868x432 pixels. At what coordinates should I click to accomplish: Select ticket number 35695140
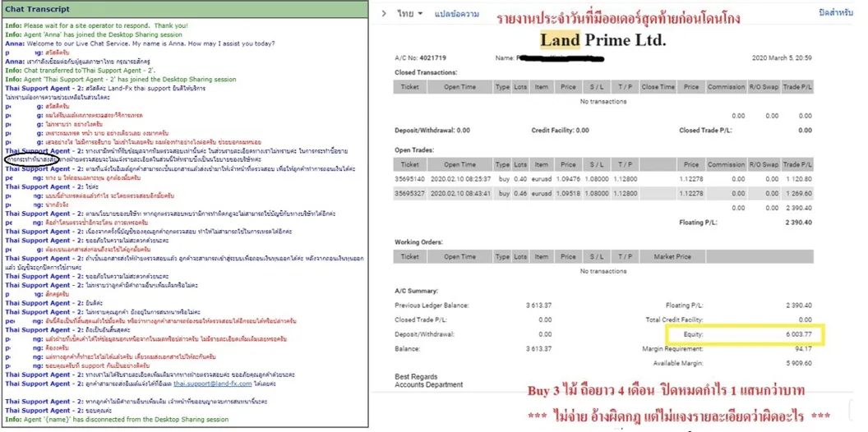tap(409, 179)
